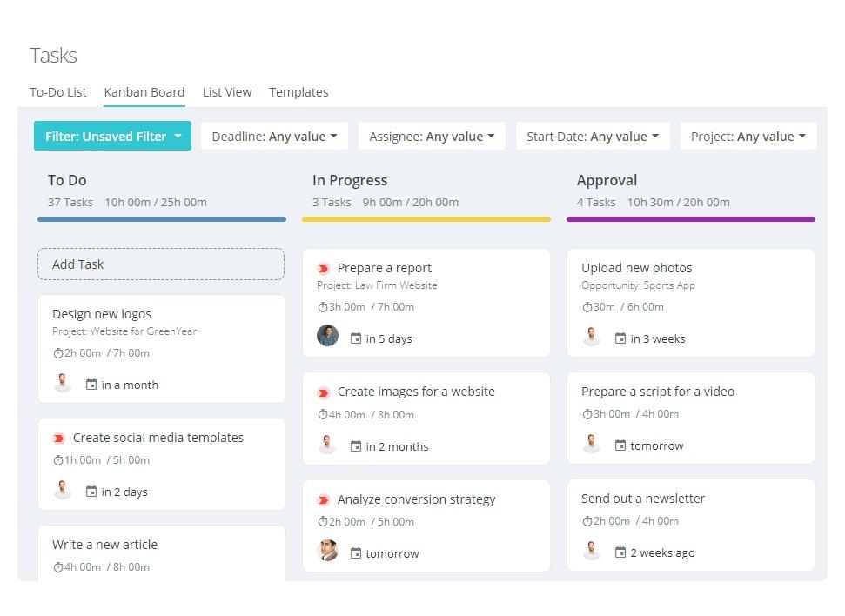Switch to the To-Do List tab
Image resolution: width=845 pixels, height=616 pixels.
coord(57,92)
